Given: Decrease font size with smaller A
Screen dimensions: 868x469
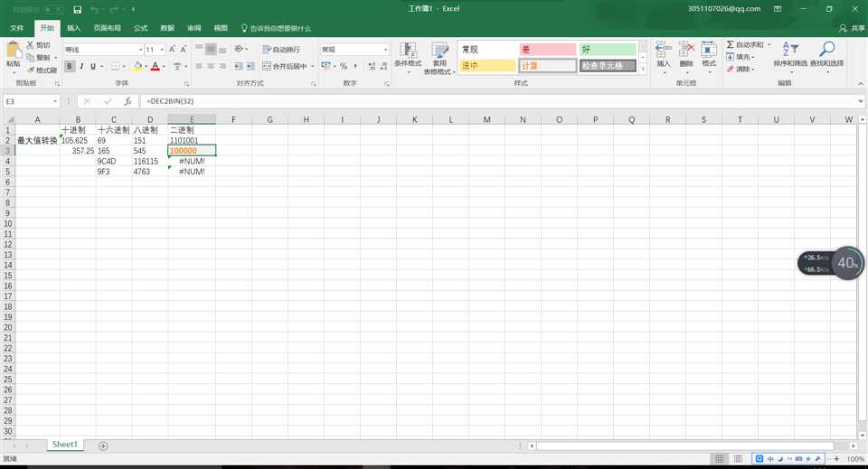Looking at the screenshot, I should tap(184, 49).
